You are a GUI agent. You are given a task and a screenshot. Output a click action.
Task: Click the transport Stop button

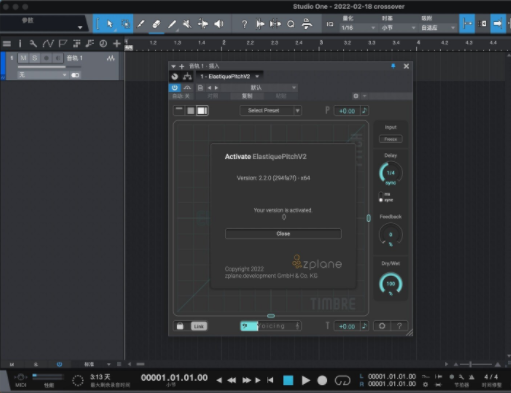tap(288, 380)
